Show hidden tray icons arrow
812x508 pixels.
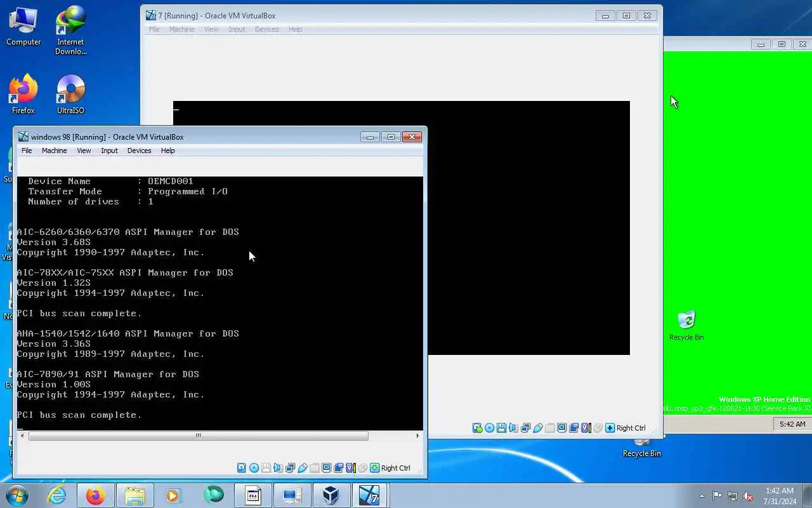(702, 496)
